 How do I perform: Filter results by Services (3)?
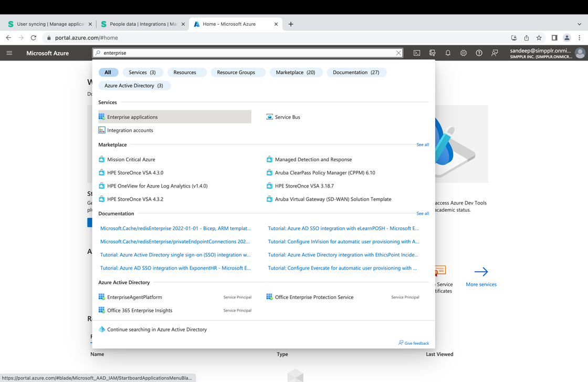click(x=142, y=73)
